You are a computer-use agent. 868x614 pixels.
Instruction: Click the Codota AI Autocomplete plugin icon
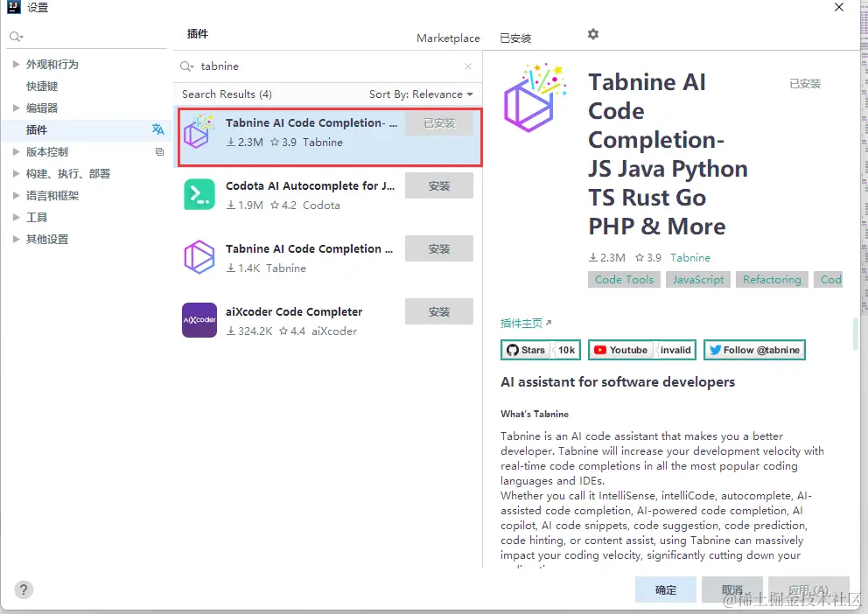coord(199,194)
